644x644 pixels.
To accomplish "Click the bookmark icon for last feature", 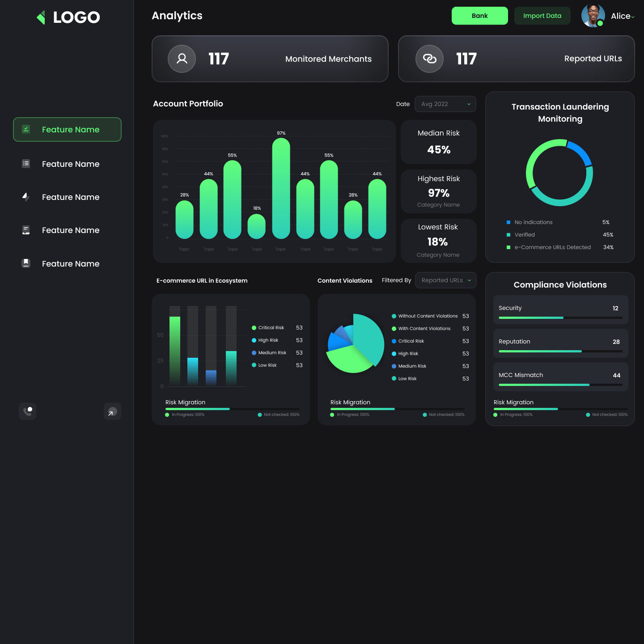I will (x=26, y=263).
